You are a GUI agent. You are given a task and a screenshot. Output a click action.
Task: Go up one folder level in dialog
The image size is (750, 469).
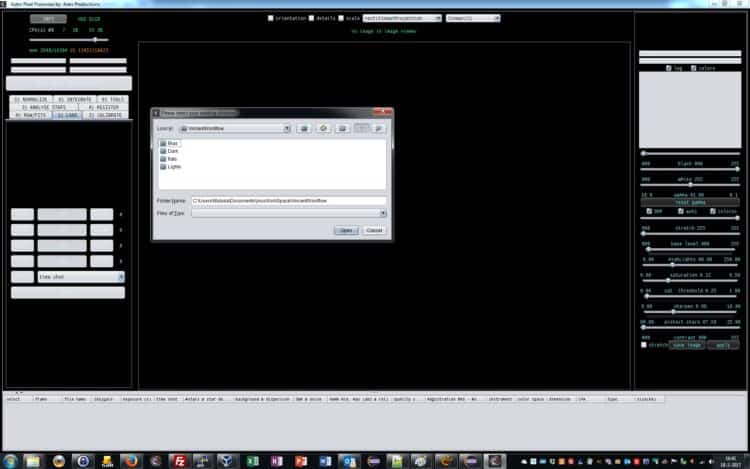click(304, 129)
